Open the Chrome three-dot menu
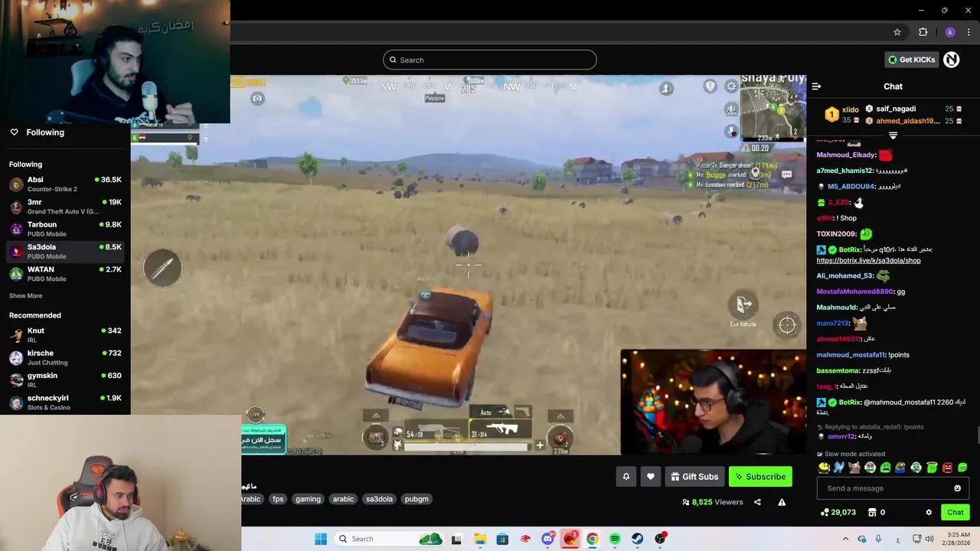 pyautogui.click(x=969, y=32)
